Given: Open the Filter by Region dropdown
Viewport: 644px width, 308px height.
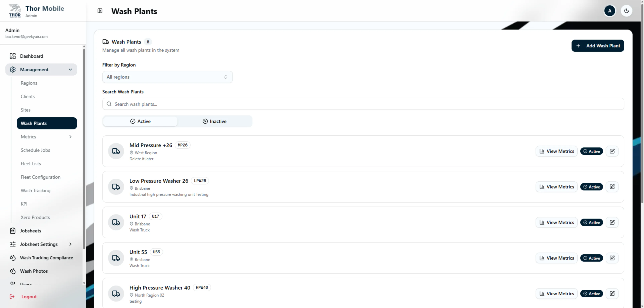Looking at the screenshot, I should point(167,77).
